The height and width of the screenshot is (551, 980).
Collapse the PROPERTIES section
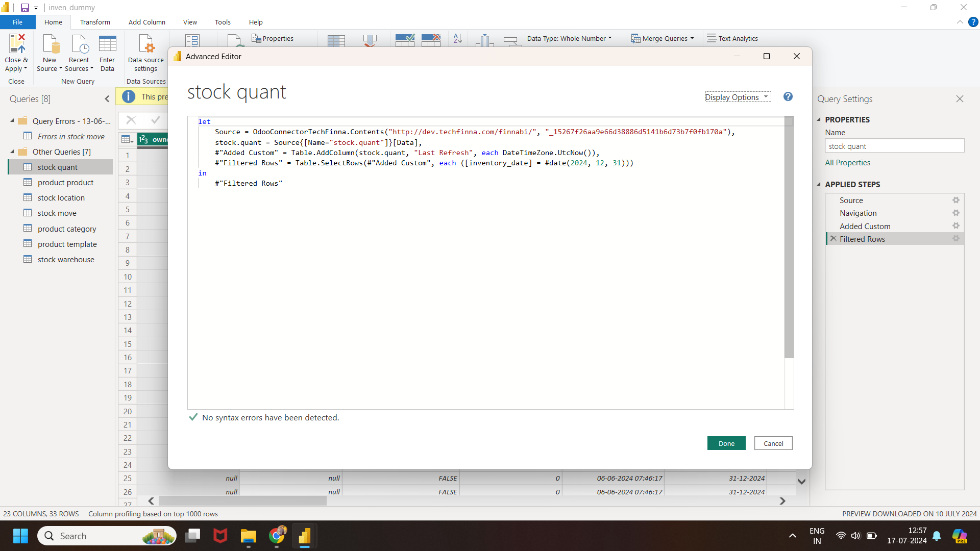[x=819, y=119]
